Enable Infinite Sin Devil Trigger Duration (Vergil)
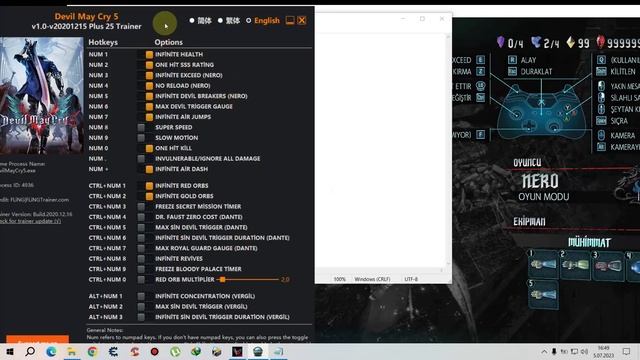Viewport: 640px width, 360px height. 141,317
